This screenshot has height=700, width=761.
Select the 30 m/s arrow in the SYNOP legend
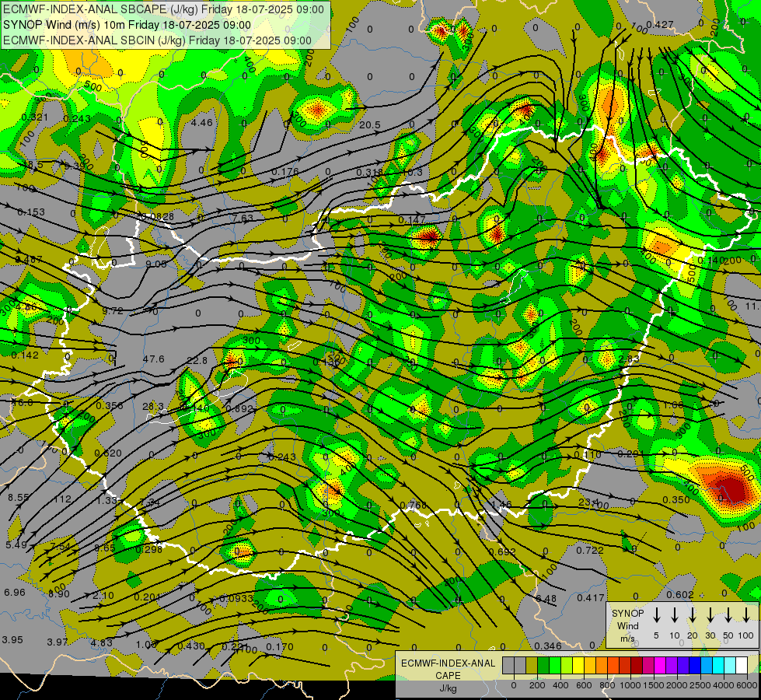(x=710, y=614)
